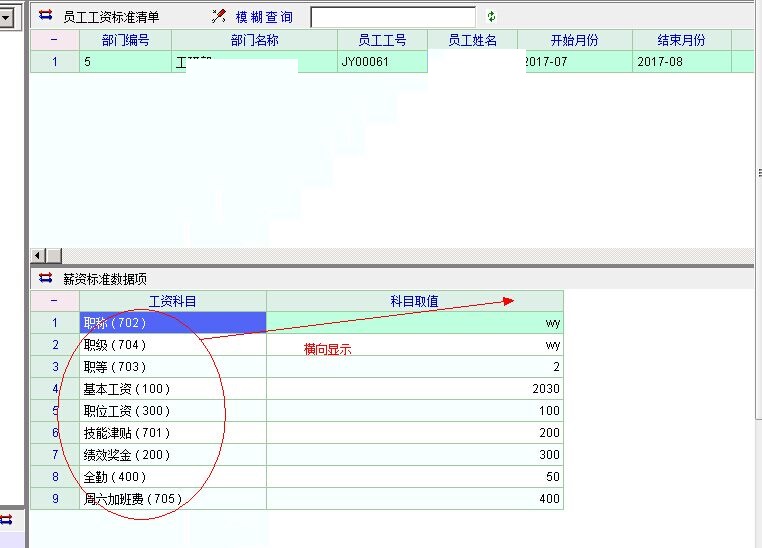Image resolution: width=762 pixels, height=548 pixels.
Task: Click the bottom-left corner panel icon
Action: 6,520
